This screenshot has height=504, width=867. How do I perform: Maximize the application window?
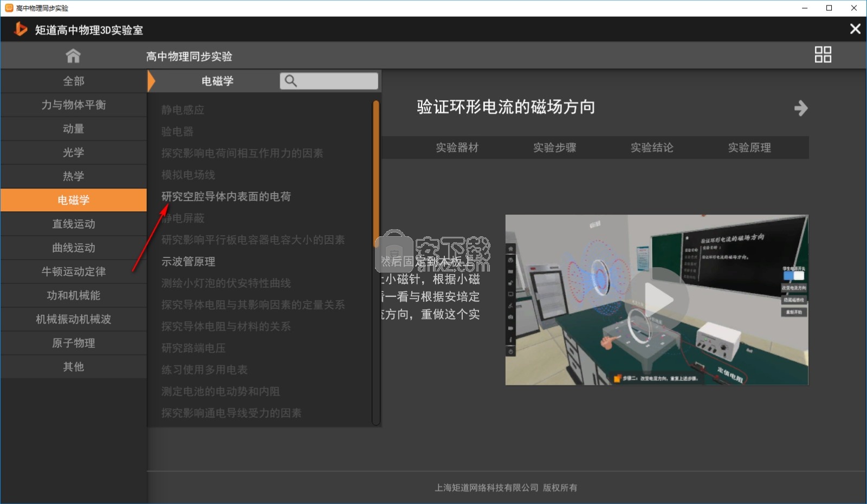coord(829,8)
